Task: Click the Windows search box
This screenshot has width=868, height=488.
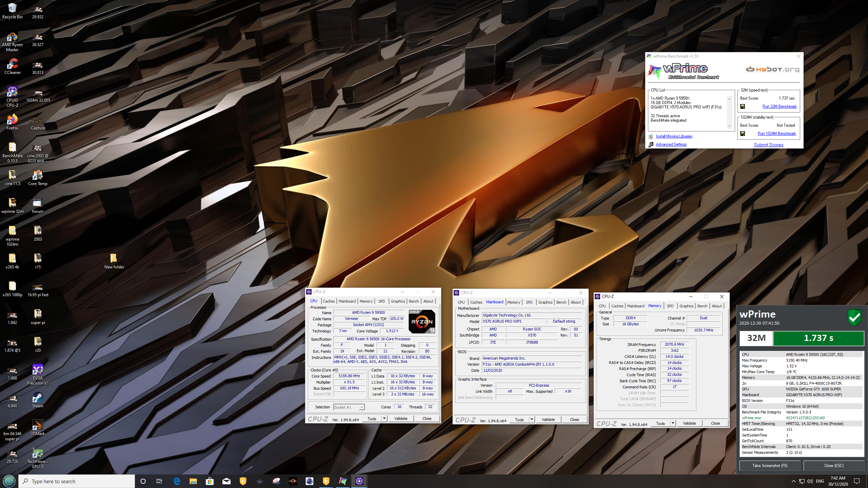Action: (77, 481)
